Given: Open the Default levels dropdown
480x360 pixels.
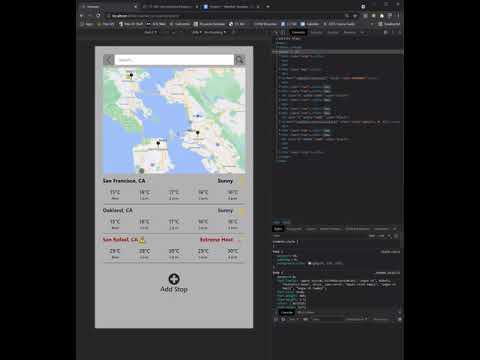Looking at the screenshot, I should (x=356, y=319).
